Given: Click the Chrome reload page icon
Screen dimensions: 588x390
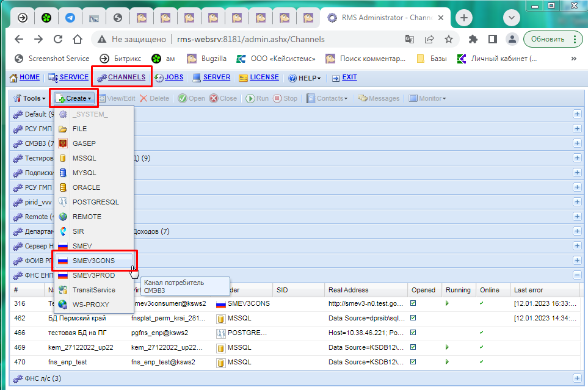Looking at the screenshot, I should tap(58, 39).
